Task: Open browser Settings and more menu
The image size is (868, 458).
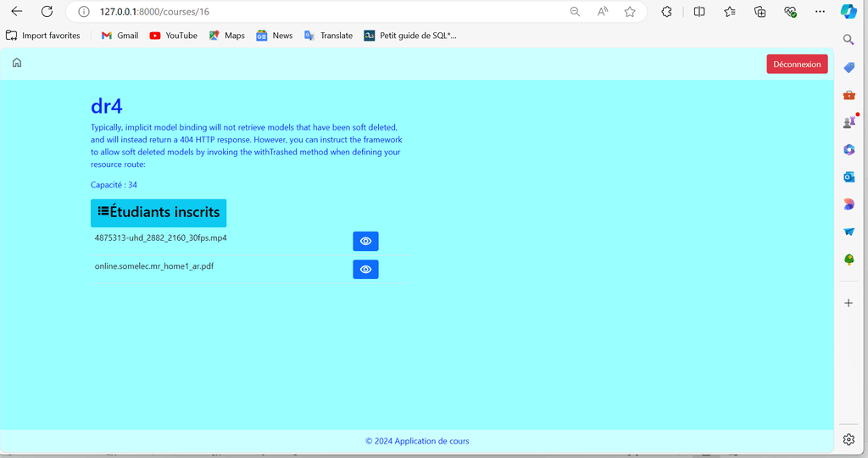Action: tap(821, 12)
